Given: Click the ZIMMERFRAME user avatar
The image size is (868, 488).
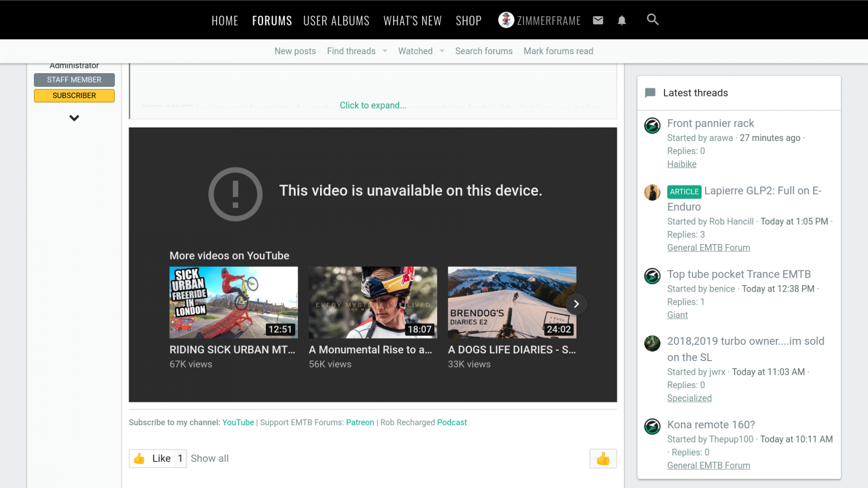Looking at the screenshot, I should [x=506, y=20].
